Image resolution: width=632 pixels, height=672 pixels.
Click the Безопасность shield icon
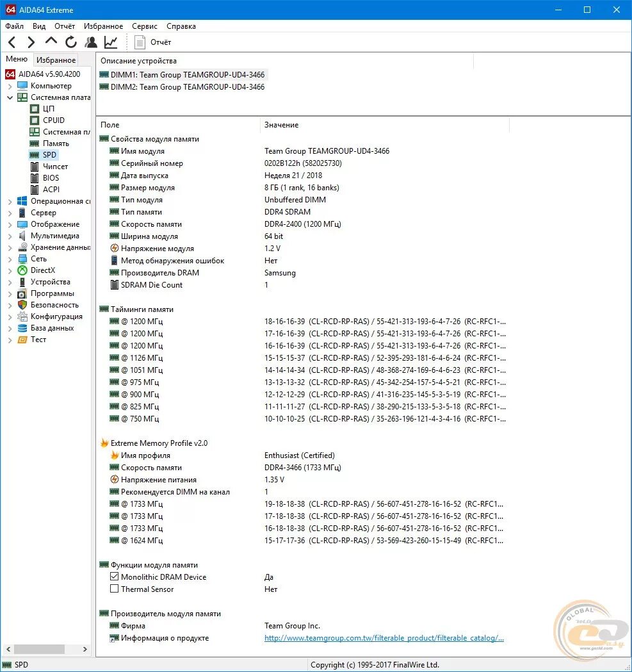[x=22, y=305]
